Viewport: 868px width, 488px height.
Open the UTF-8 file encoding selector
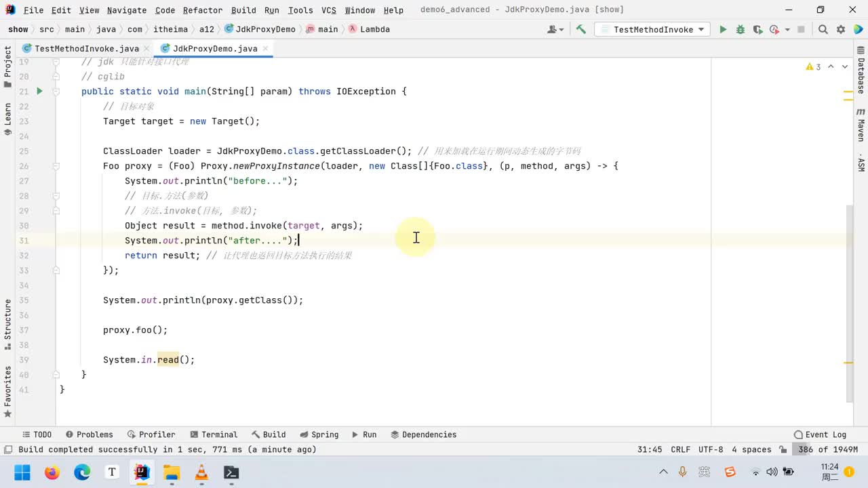pos(711,449)
